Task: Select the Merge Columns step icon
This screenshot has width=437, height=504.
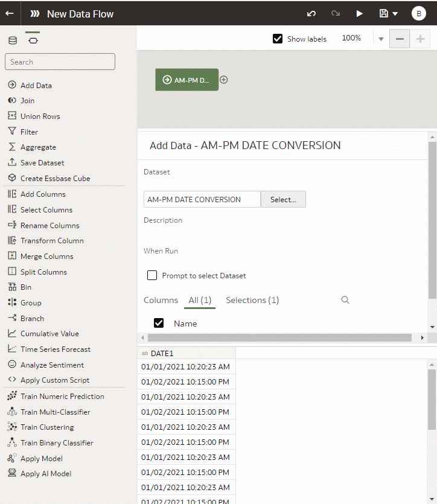Action: (x=12, y=256)
